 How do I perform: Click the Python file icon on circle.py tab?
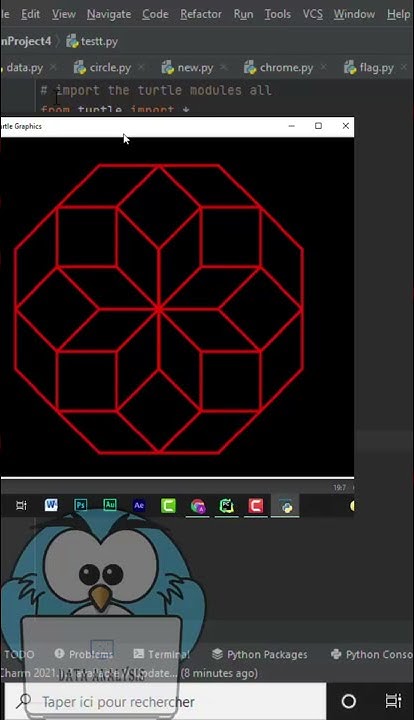point(80,68)
